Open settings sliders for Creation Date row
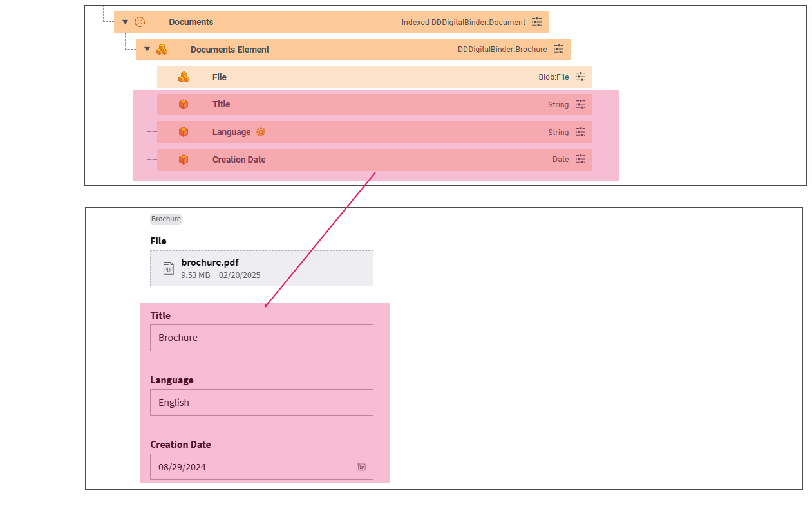The image size is (812, 507). coord(581,159)
